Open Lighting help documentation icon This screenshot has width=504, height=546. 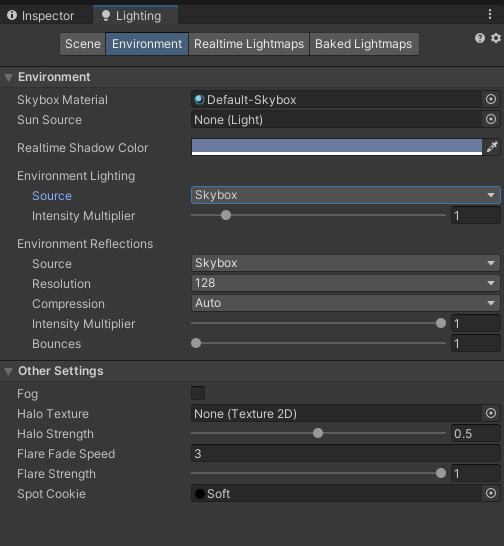480,38
